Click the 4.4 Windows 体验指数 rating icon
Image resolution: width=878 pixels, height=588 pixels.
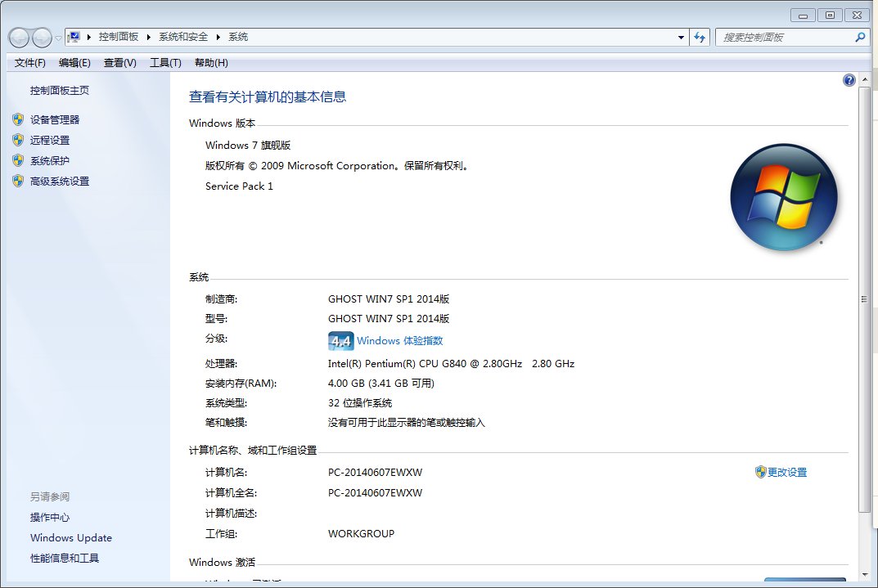coord(340,340)
